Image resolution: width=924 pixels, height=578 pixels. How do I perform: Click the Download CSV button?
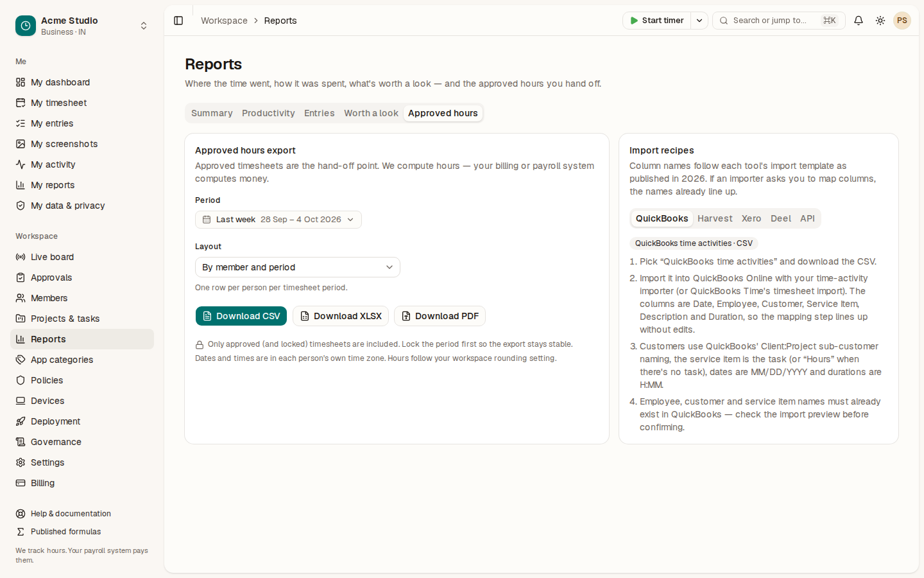pyautogui.click(x=241, y=316)
